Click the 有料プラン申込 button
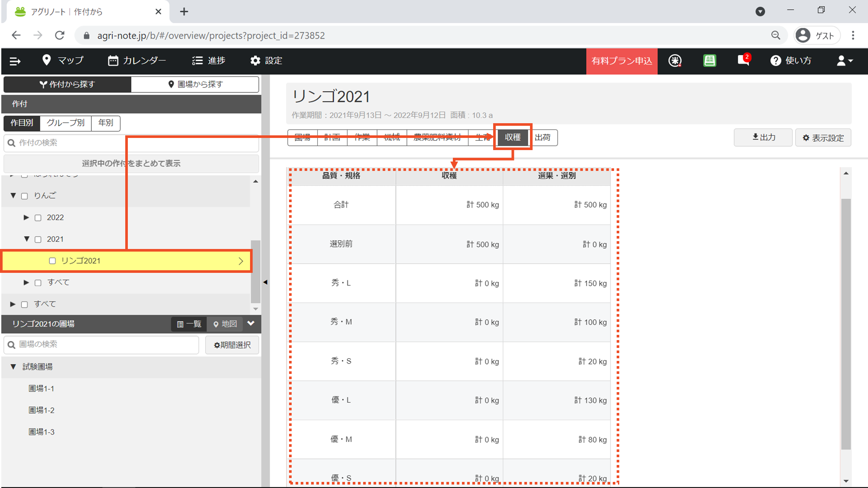The height and width of the screenshot is (488, 868). click(x=621, y=61)
